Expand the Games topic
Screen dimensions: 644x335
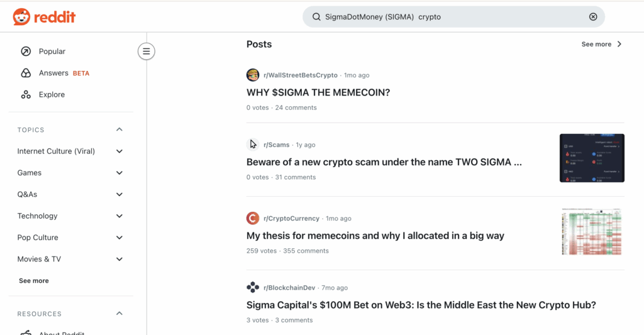coord(119,173)
